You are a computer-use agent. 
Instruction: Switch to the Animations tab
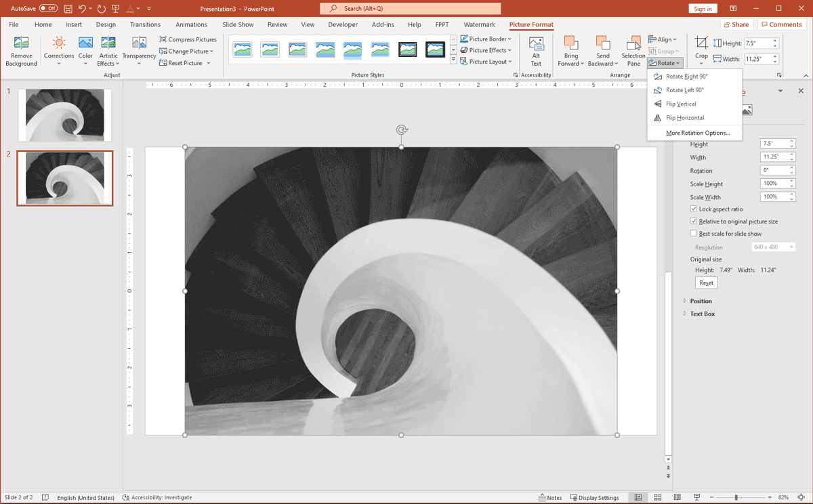[x=191, y=25]
